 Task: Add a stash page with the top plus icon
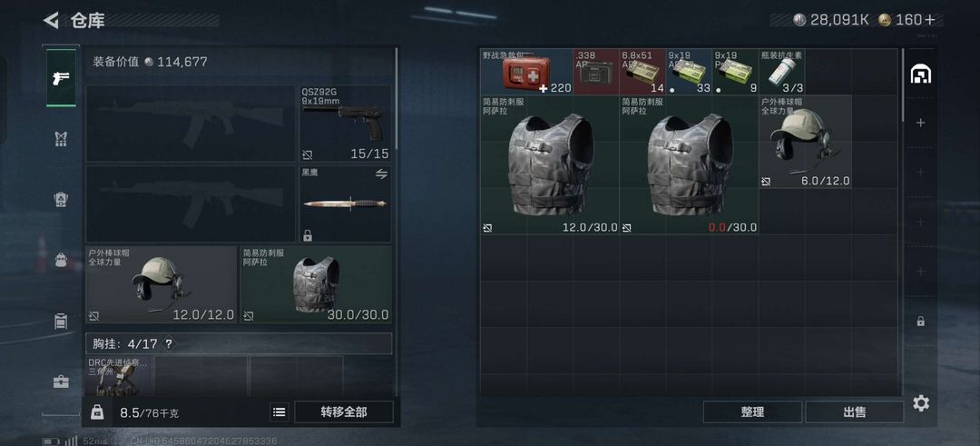tap(921, 124)
